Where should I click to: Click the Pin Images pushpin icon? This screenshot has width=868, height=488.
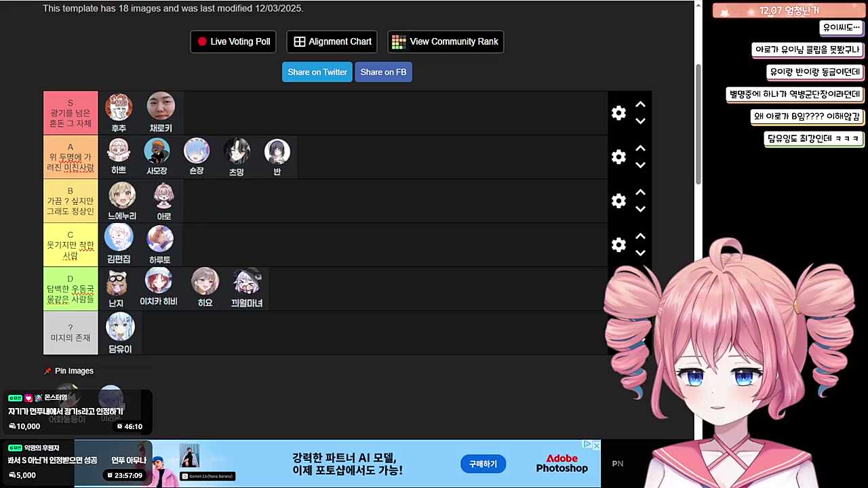47,371
